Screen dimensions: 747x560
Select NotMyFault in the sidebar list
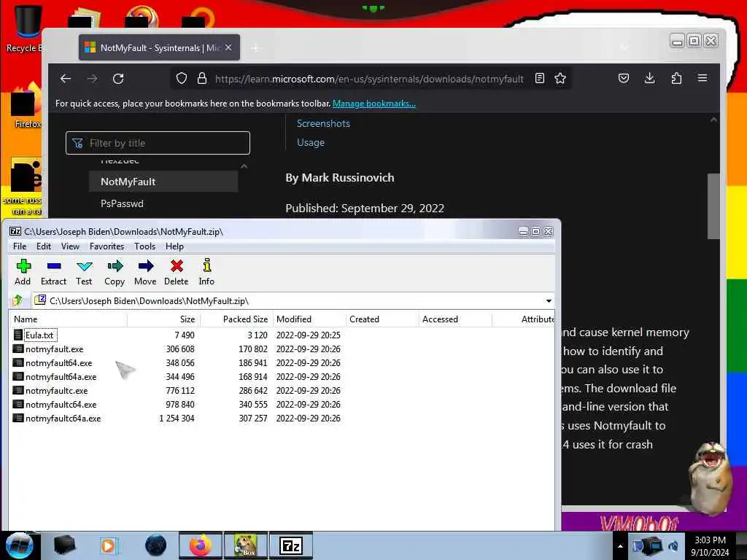click(x=163, y=182)
